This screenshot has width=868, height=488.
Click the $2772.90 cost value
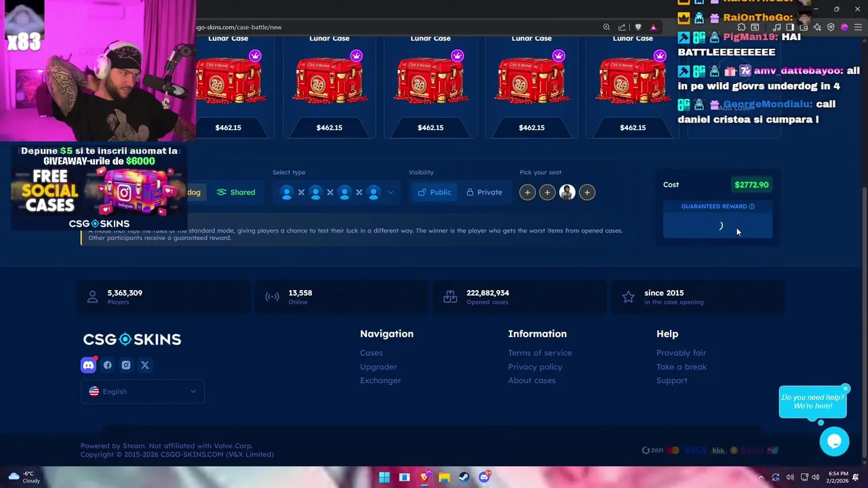tap(751, 184)
